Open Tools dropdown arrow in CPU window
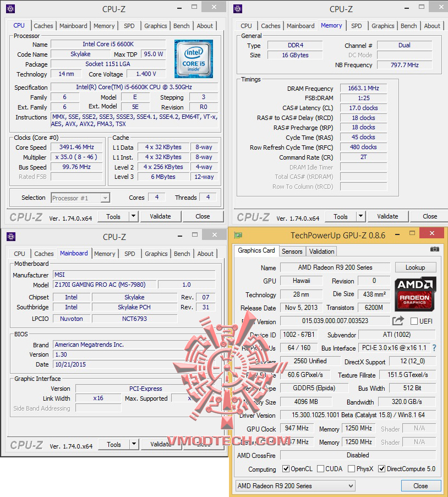The image size is (448, 497). click(x=134, y=216)
